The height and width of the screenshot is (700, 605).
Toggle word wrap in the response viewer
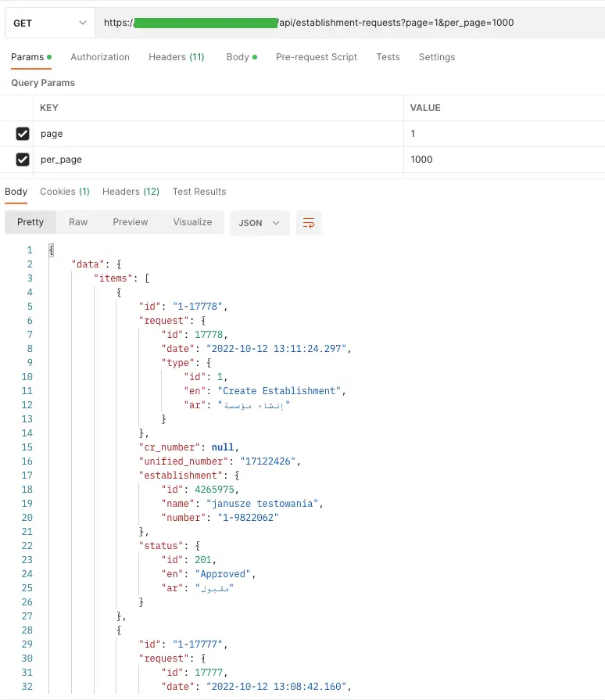click(308, 222)
